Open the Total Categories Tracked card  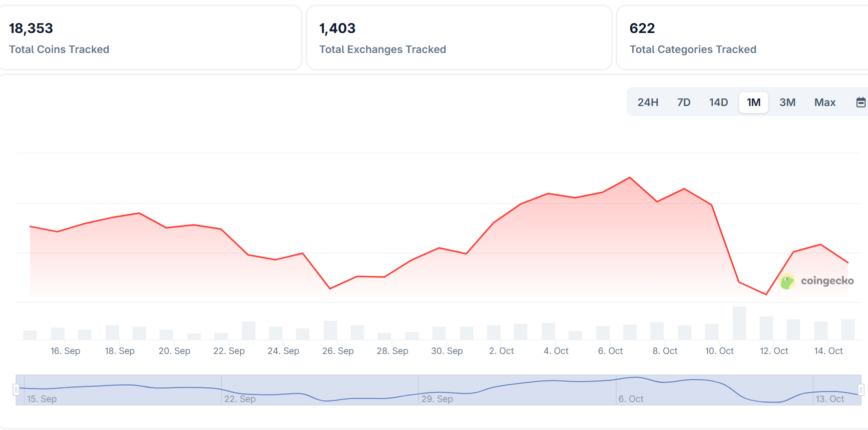[x=742, y=38]
